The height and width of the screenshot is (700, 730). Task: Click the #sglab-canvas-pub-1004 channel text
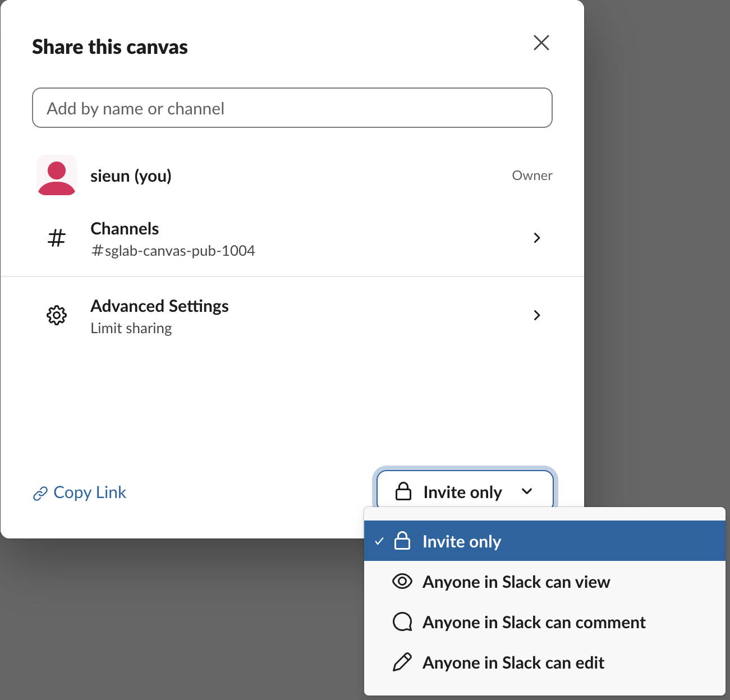pos(173,251)
